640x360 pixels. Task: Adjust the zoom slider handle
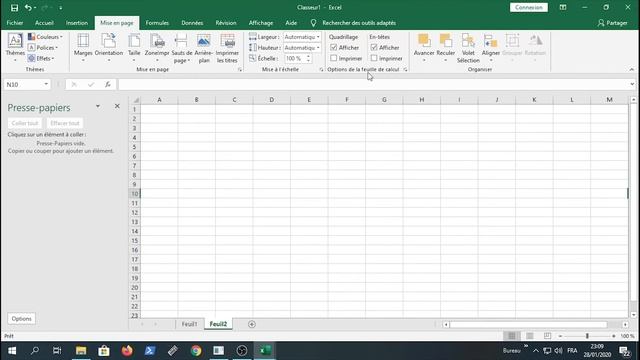click(587, 336)
